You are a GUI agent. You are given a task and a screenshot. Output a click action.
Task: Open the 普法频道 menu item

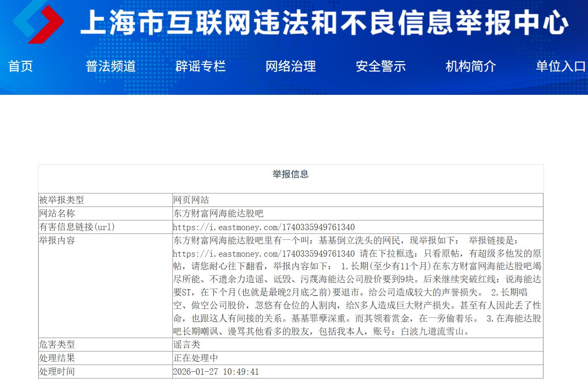(111, 66)
